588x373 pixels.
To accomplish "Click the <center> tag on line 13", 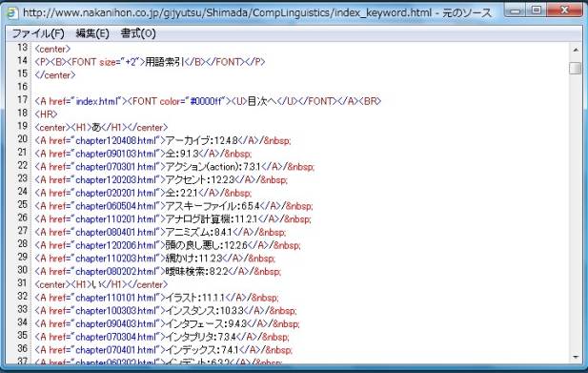I will (52, 50).
